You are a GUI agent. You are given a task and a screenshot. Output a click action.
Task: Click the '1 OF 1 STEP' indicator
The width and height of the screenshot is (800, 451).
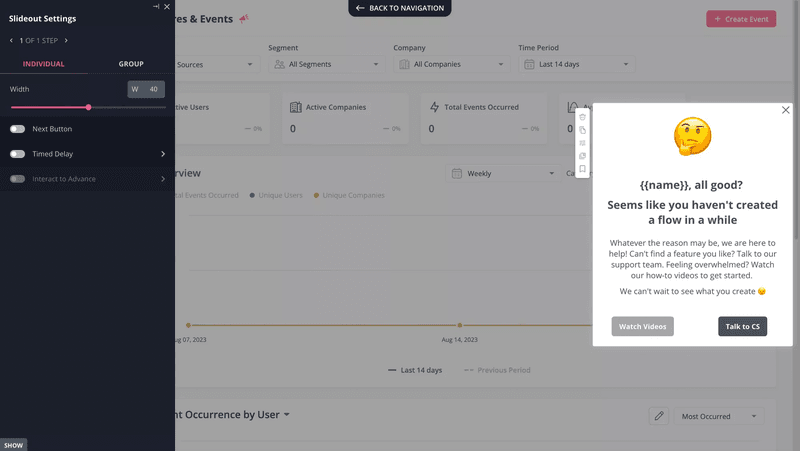pyautogui.click(x=39, y=40)
